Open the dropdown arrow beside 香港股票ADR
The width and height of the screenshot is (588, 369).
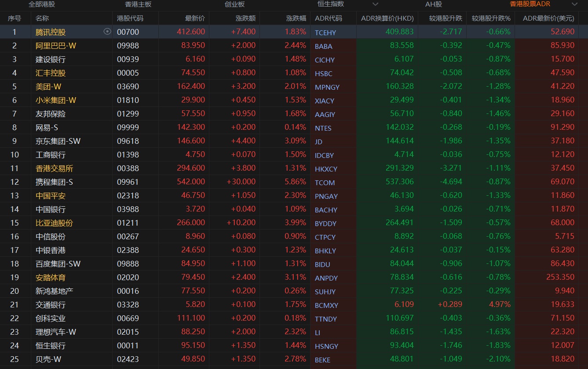tap(574, 4)
